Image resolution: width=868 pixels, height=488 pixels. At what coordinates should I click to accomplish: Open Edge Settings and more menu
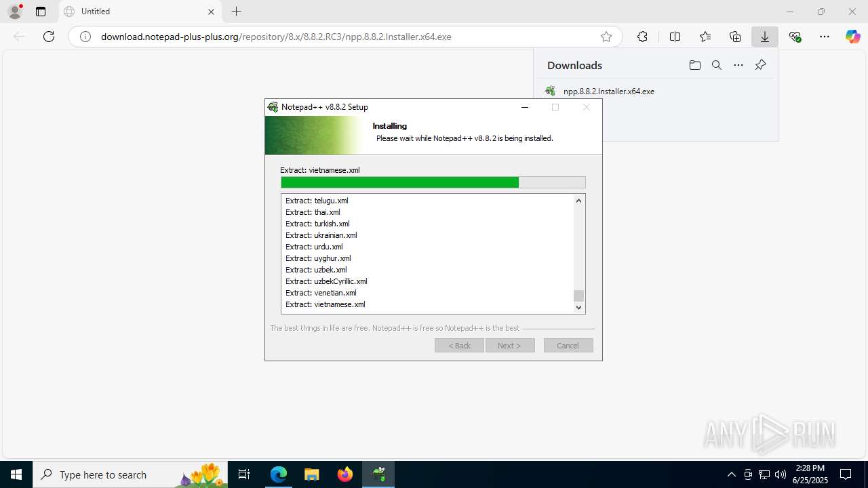(825, 37)
